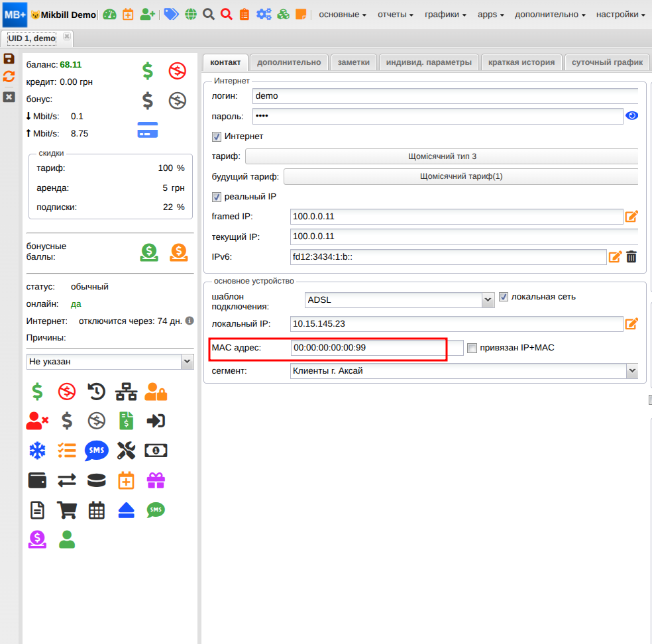Click the green dollar icon next to balance
This screenshot has width=652, height=644.
pyautogui.click(x=148, y=71)
